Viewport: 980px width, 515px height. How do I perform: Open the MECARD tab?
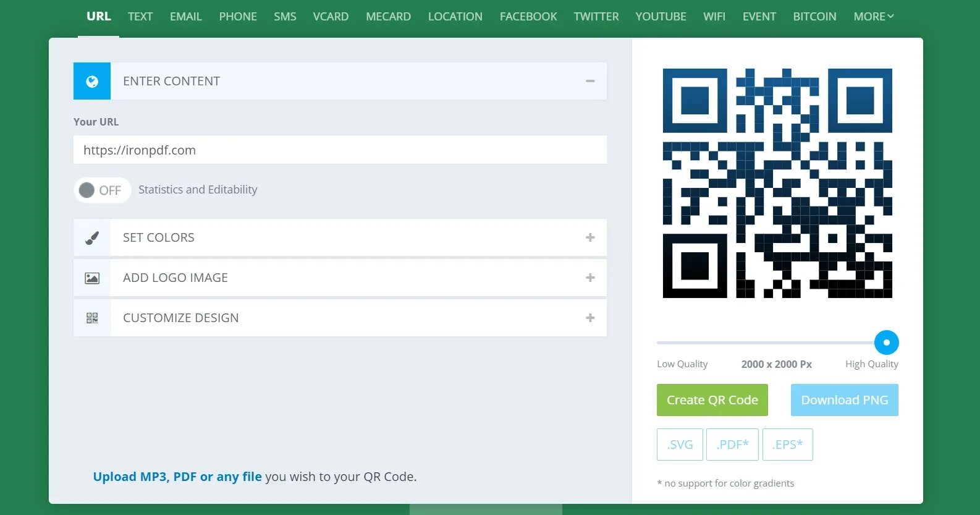tap(388, 17)
